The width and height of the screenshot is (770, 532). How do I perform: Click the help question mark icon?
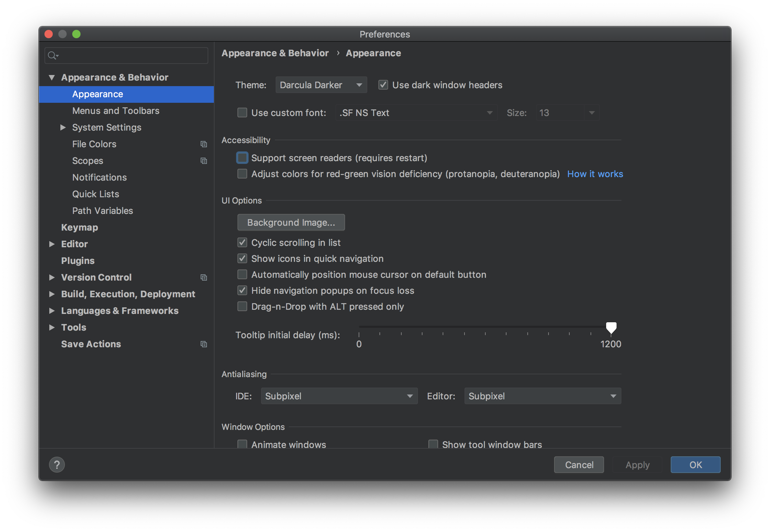pyautogui.click(x=57, y=465)
